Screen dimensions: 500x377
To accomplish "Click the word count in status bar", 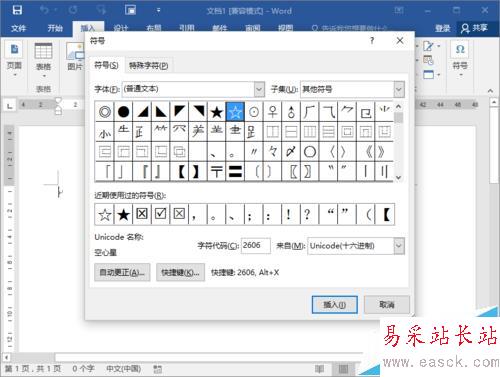I will (83, 369).
